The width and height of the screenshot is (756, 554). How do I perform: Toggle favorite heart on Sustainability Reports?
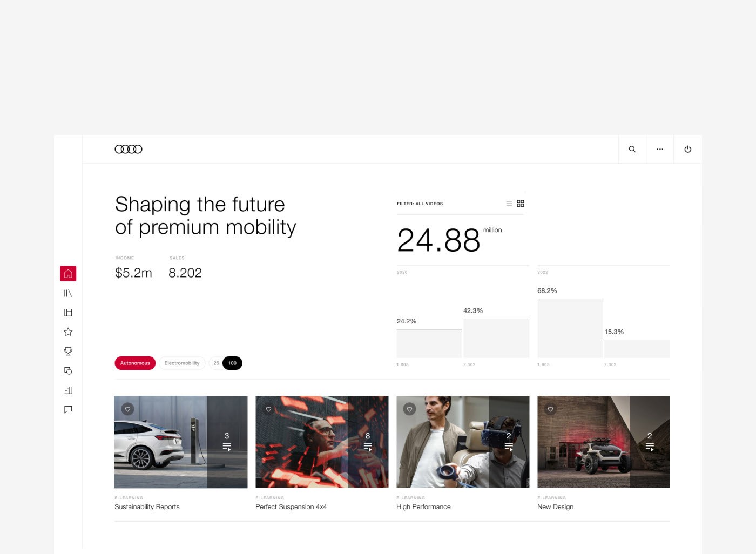click(128, 409)
